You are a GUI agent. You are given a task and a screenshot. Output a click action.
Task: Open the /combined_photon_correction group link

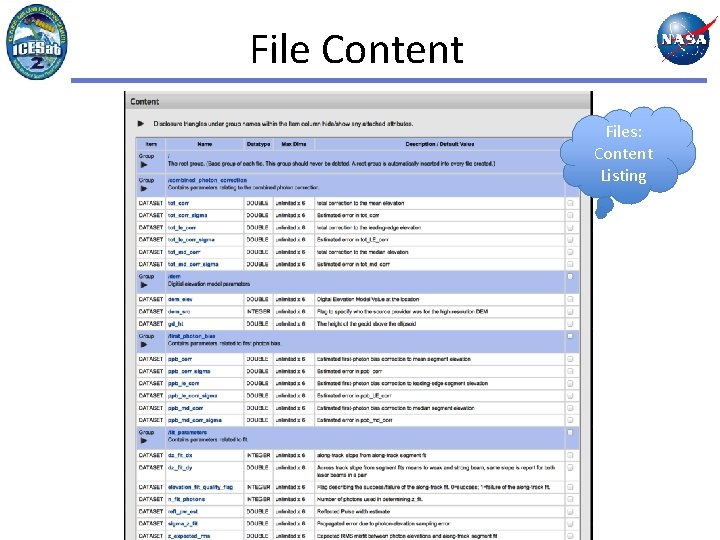tap(207, 180)
